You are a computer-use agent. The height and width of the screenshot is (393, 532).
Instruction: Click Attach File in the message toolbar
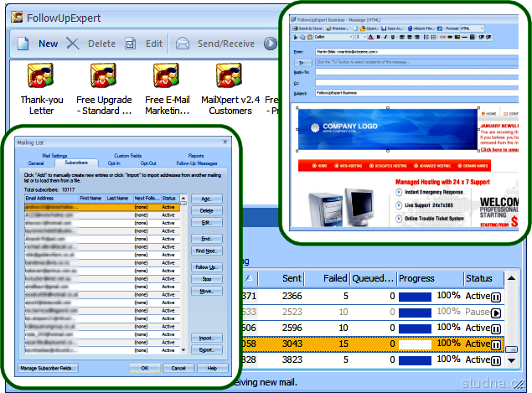pyautogui.click(x=421, y=28)
